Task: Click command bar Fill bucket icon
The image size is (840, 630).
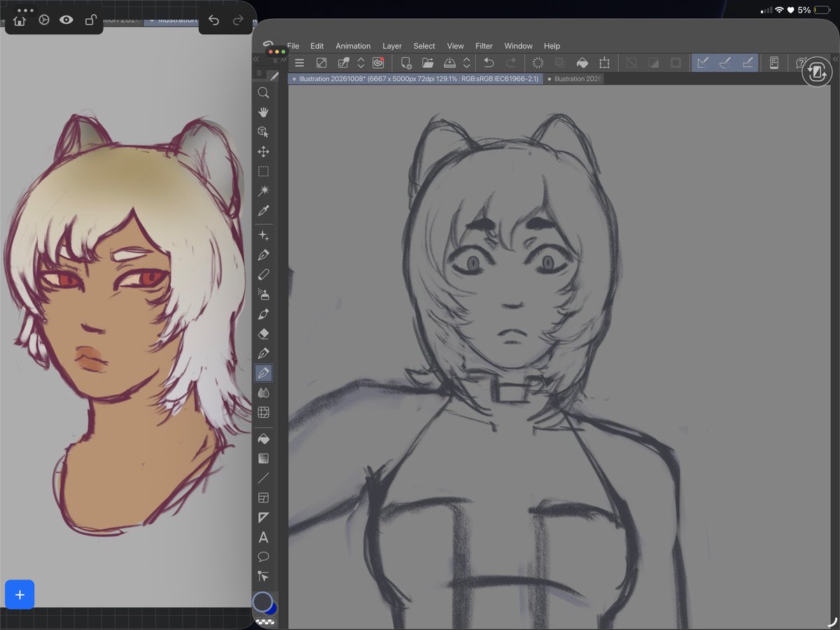Action: click(x=582, y=63)
